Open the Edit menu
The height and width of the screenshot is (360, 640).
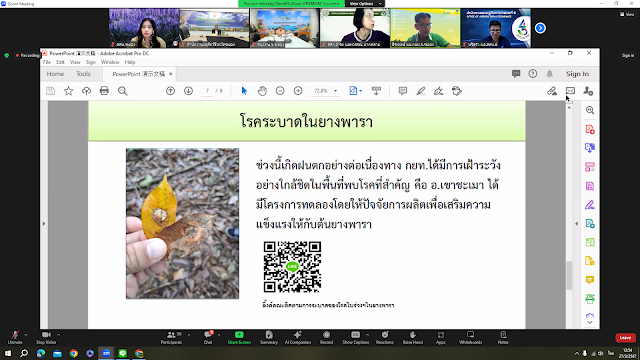[x=60, y=62]
